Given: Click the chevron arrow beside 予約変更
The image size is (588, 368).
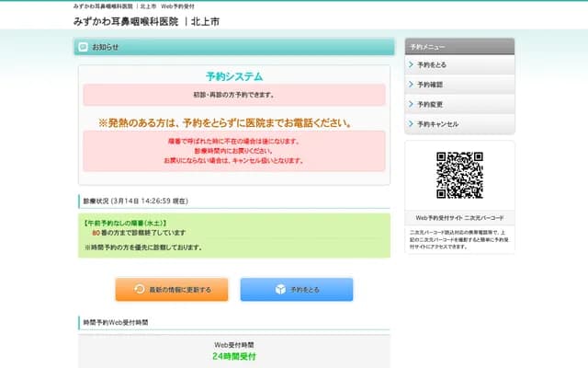Looking at the screenshot, I should [x=411, y=104].
